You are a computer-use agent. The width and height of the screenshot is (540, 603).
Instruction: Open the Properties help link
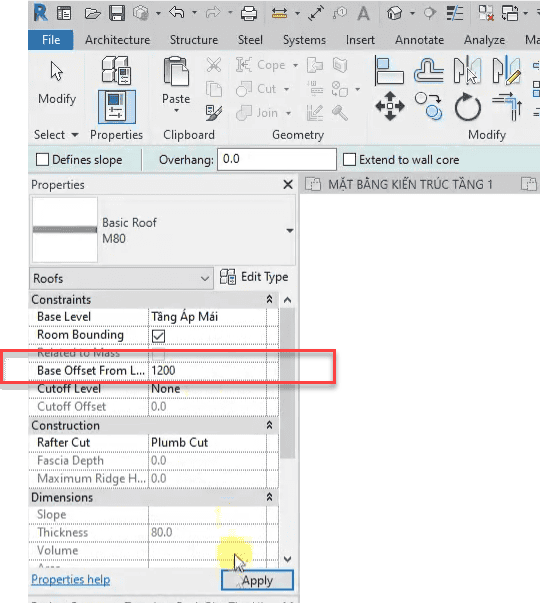click(x=71, y=580)
